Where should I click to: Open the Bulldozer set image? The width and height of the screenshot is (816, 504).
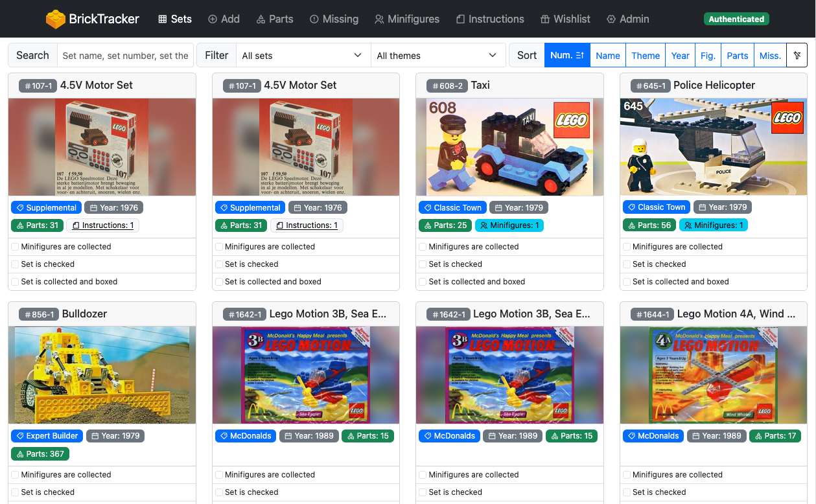tap(102, 375)
